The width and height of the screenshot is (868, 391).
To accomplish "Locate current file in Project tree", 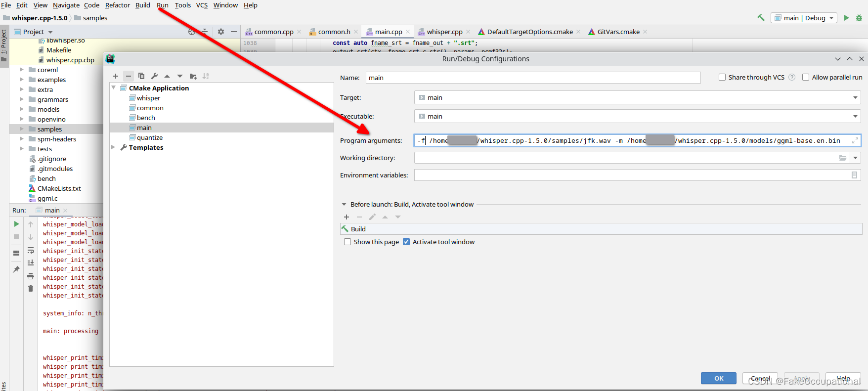I will point(192,32).
